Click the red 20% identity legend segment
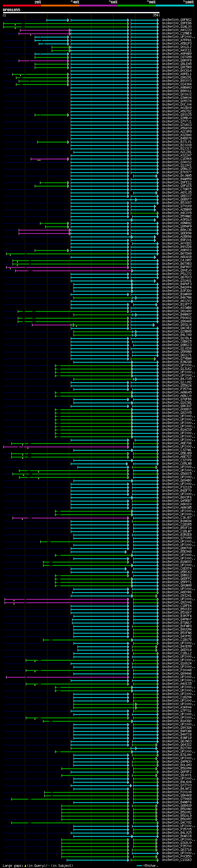This screenshot has height=868, width=197. (x=22, y=6)
